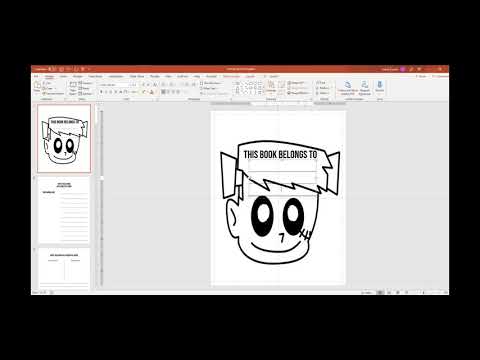The height and width of the screenshot is (360, 480).
Task: Click the text highlight color icon
Action: point(144,92)
